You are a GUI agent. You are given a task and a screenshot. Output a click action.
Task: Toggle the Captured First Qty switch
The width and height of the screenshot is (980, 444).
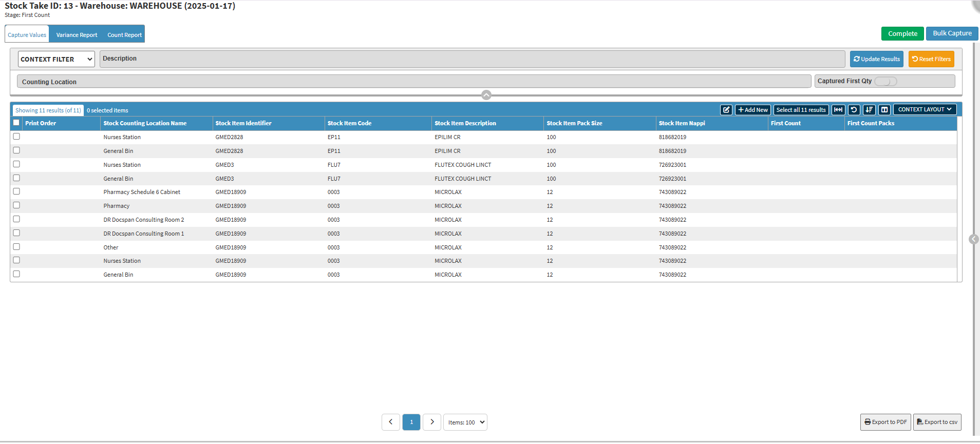point(885,81)
